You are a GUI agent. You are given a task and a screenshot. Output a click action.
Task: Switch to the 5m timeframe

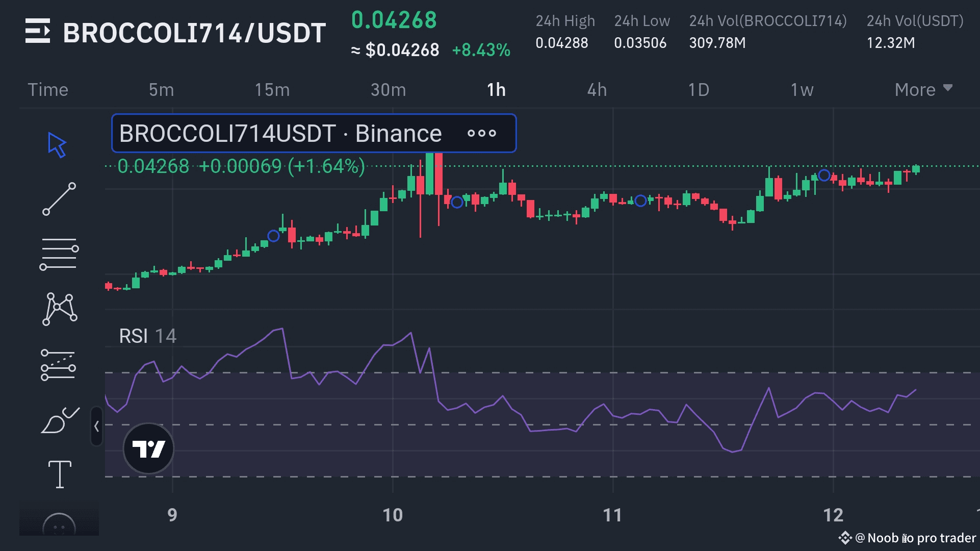click(161, 90)
